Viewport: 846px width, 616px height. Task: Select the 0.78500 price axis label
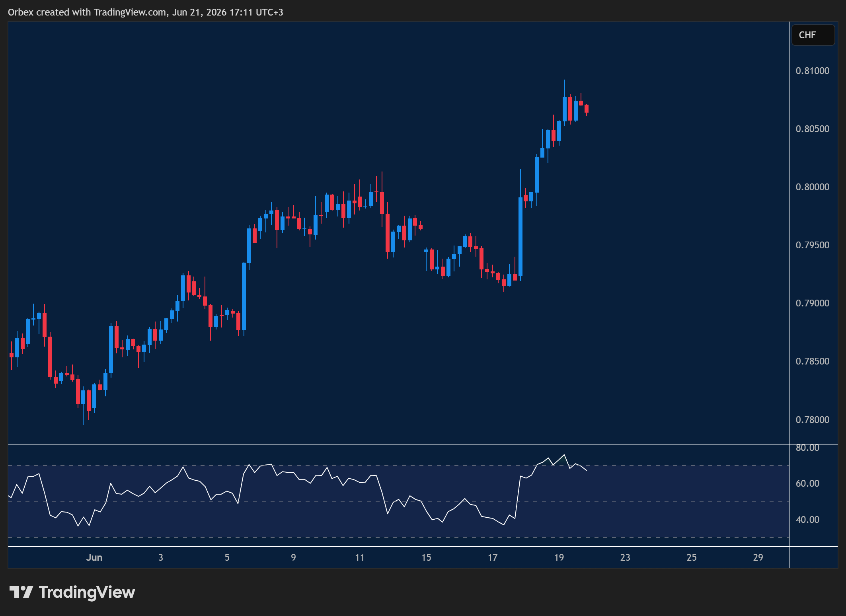click(x=812, y=361)
